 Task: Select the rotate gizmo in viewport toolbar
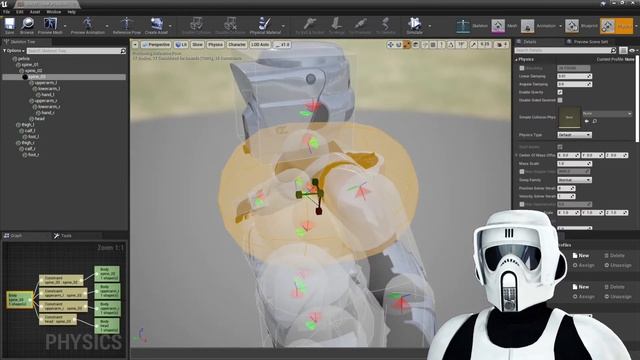[399, 44]
